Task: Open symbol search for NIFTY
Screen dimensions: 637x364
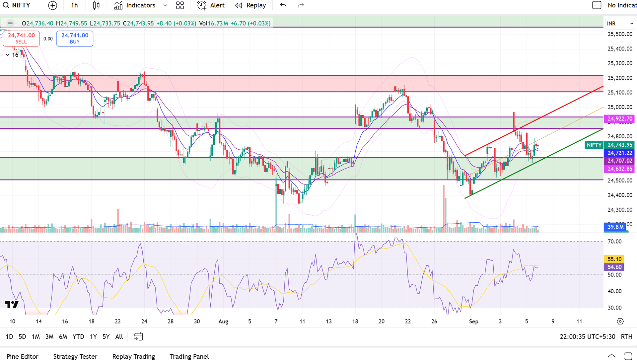Action: (x=17, y=5)
